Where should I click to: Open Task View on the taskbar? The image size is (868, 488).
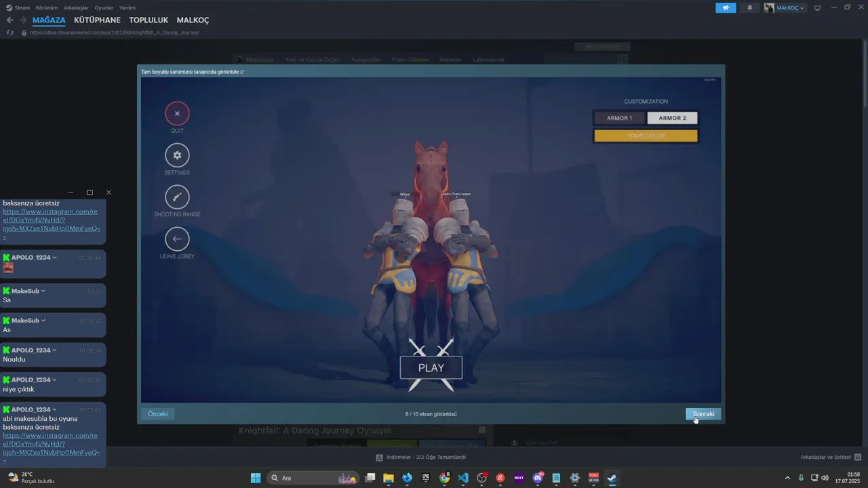(x=370, y=478)
